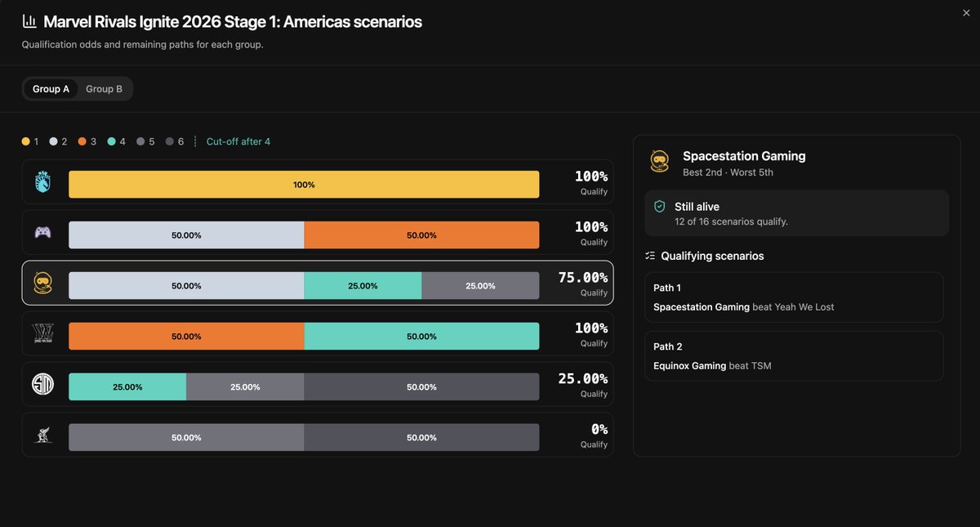Viewport: 980px width, 527px height.
Task: Click the bar chart icon beside the title
Action: (29, 21)
